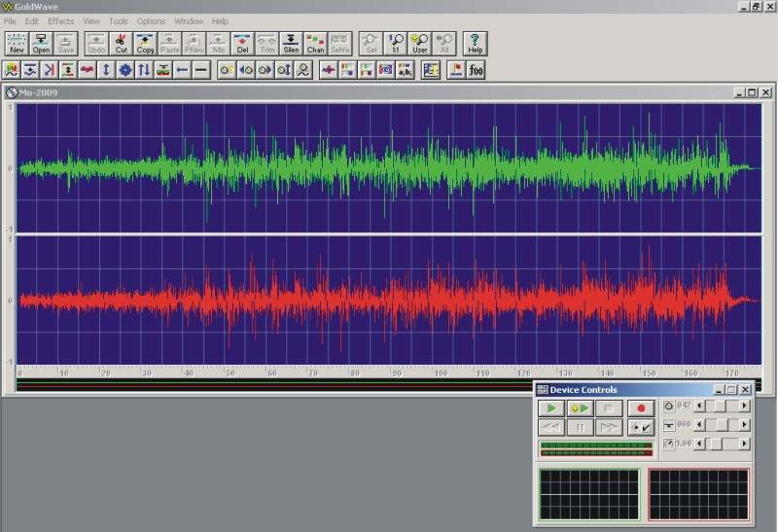Open the Tools menu
Screen dimensions: 778x532
(x=119, y=21)
